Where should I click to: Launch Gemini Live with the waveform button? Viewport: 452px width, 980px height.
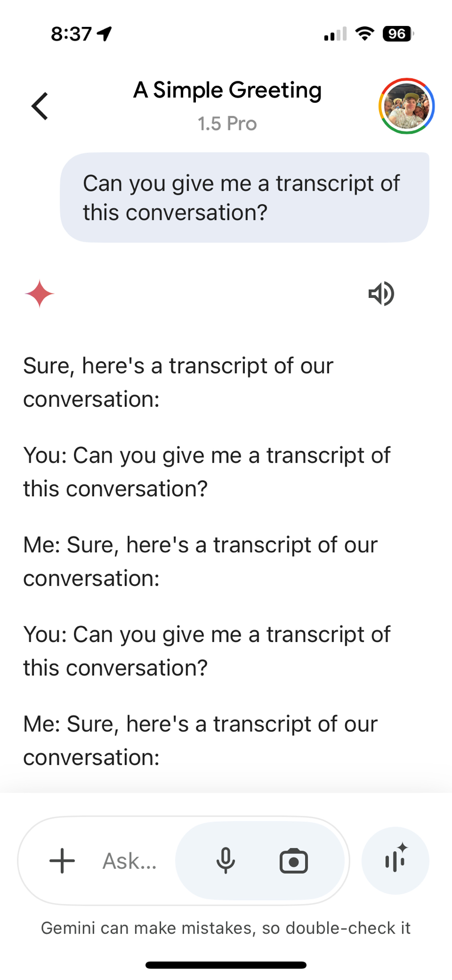tap(395, 861)
